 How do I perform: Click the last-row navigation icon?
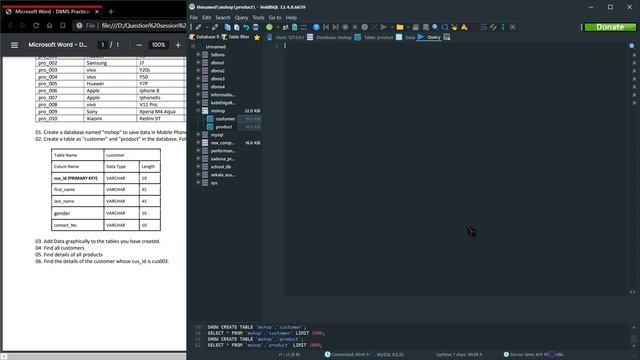pyautogui.click(x=335, y=27)
